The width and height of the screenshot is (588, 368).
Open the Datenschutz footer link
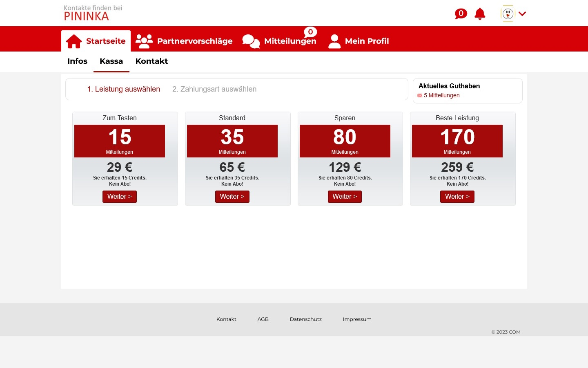coord(305,319)
